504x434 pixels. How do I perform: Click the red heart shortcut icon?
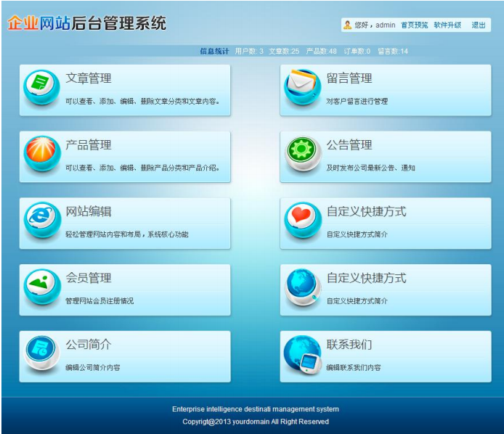point(302,218)
